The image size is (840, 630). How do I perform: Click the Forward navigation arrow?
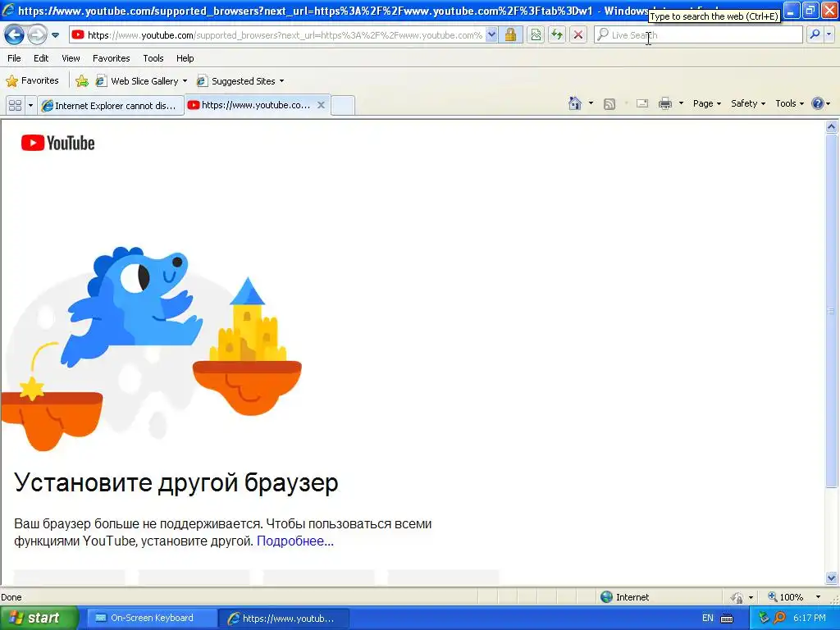click(37, 35)
